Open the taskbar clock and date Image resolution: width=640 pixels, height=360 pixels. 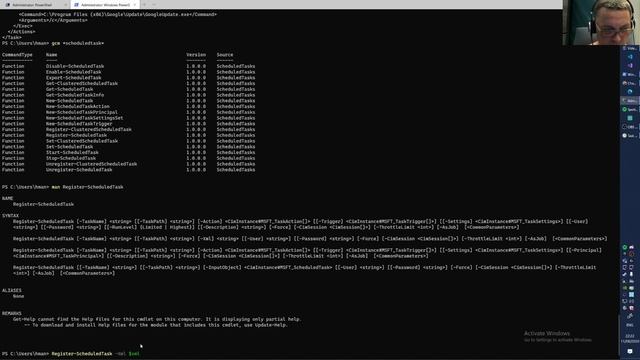(630, 338)
